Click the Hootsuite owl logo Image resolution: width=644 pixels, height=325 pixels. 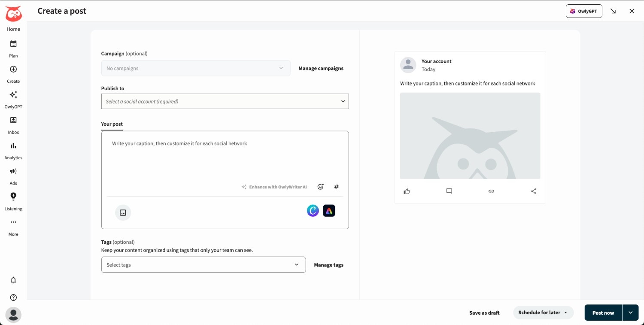pyautogui.click(x=13, y=14)
